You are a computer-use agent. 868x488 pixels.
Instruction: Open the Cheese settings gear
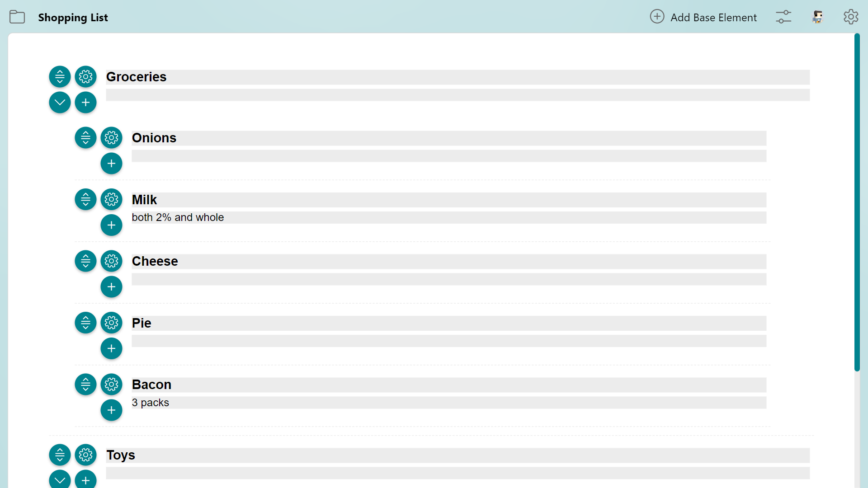(111, 261)
